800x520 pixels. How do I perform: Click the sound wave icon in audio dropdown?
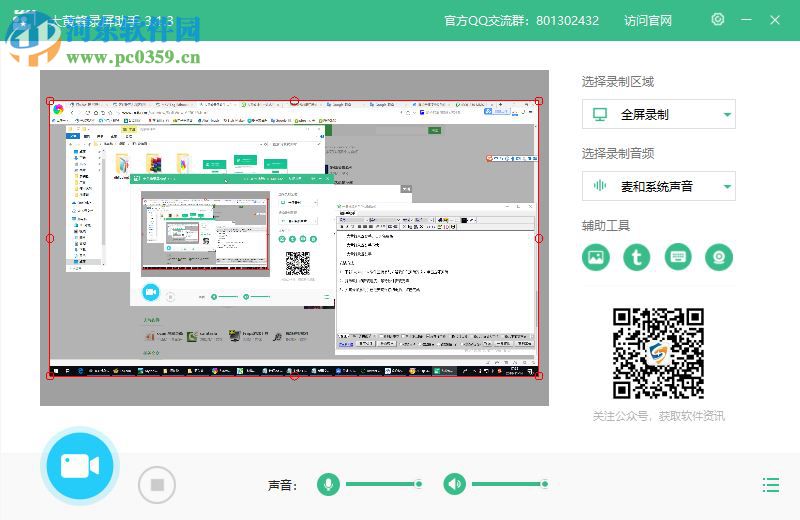pyautogui.click(x=600, y=186)
